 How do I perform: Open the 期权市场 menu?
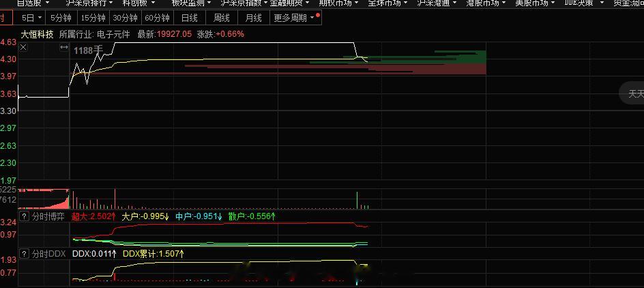pyautogui.click(x=338, y=3)
